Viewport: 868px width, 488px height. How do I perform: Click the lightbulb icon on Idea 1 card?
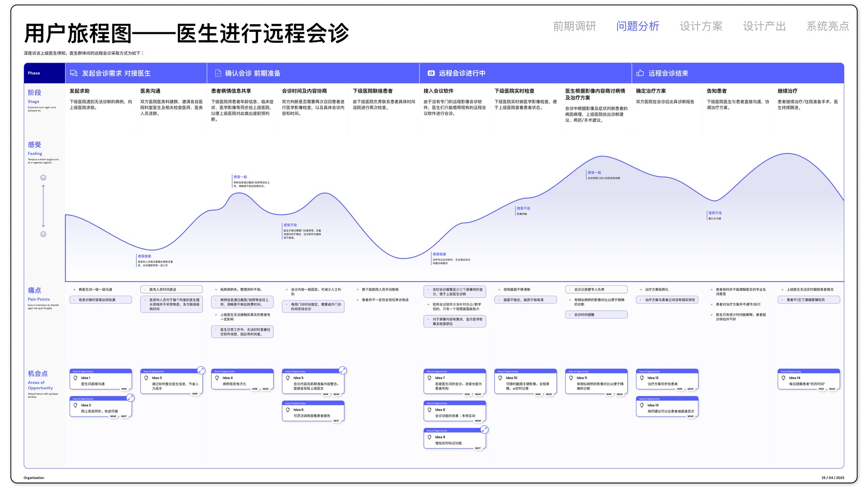[x=75, y=378]
